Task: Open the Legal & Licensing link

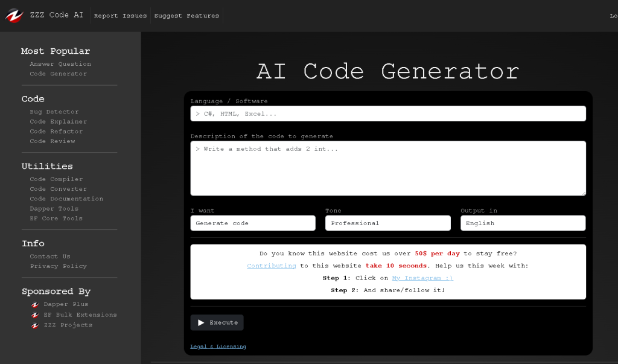Action: point(218,346)
